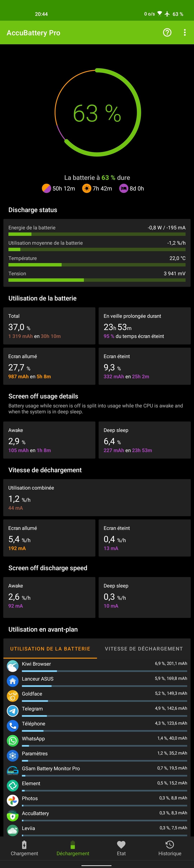194x868 pixels.
Task: Switch to Vitesse de déchargement tab
Action: click(x=144, y=649)
